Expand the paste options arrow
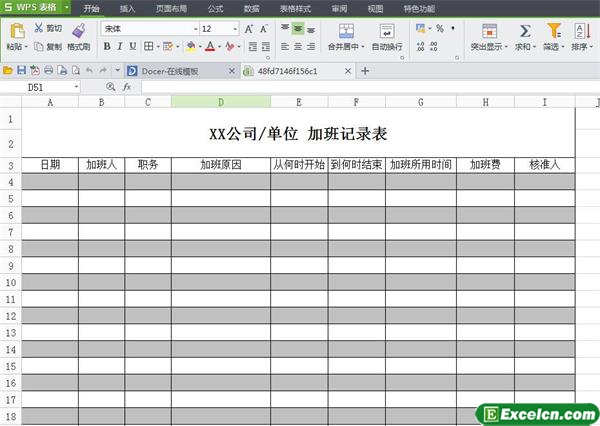600x426 pixels. [26, 47]
